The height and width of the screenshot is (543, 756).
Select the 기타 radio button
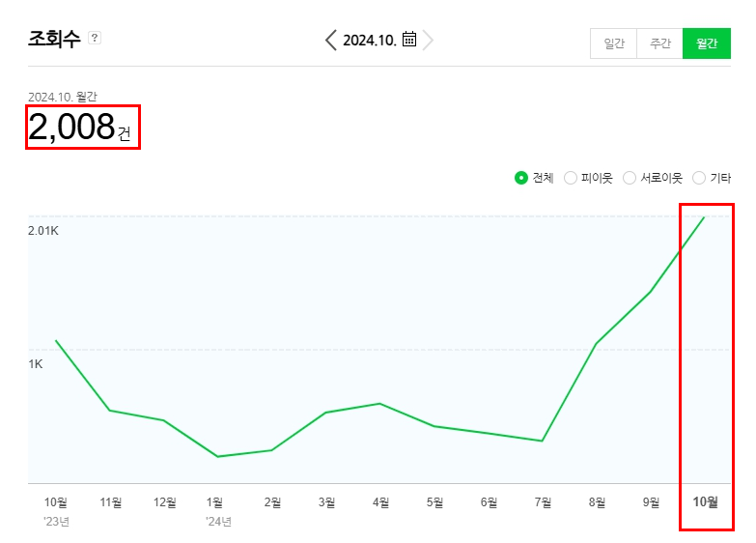point(699,178)
